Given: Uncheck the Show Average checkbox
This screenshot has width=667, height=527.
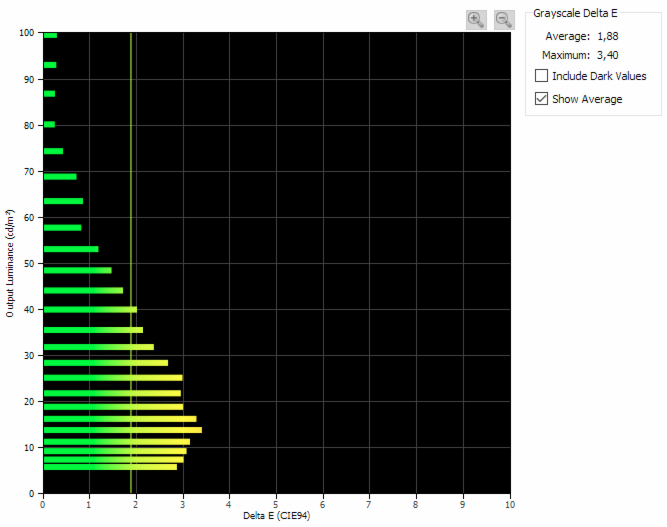Looking at the screenshot, I should [x=542, y=99].
